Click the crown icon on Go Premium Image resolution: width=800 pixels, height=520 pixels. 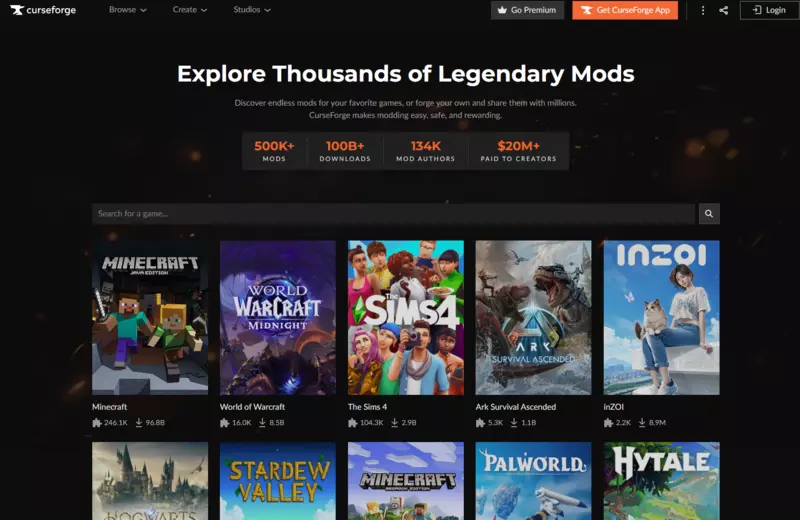502,10
